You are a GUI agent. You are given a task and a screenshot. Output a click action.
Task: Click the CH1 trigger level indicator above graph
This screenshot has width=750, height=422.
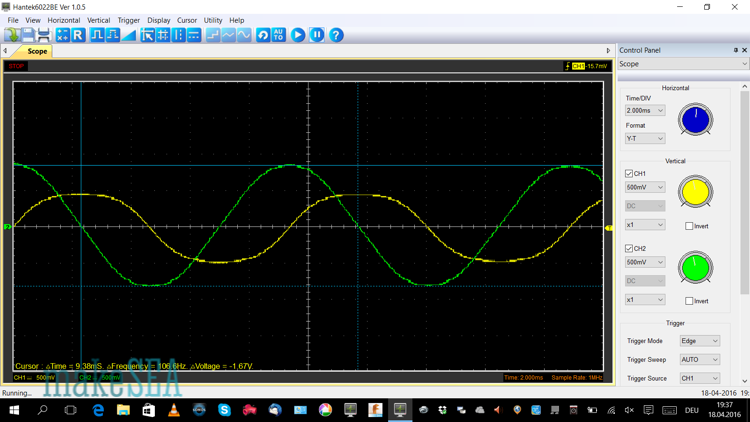tap(586, 66)
